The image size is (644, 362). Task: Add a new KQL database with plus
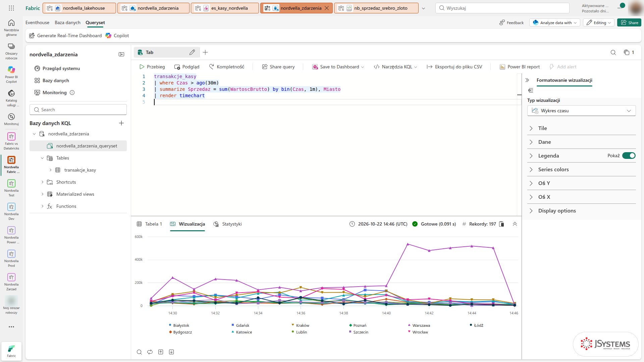(x=121, y=123)
